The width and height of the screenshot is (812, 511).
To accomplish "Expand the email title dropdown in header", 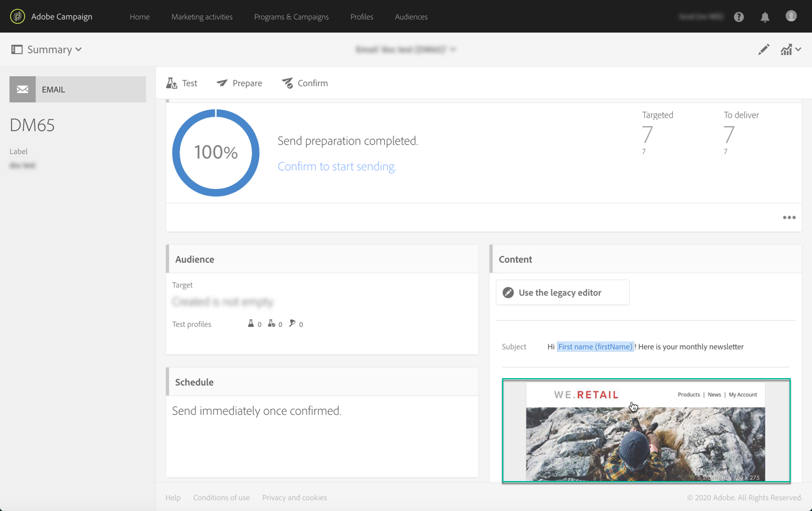I will coord(453,49).
